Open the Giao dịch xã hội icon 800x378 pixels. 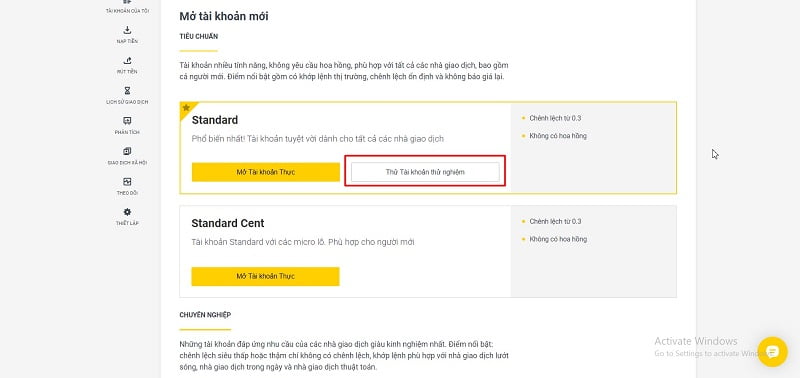(x=127, y=152)
